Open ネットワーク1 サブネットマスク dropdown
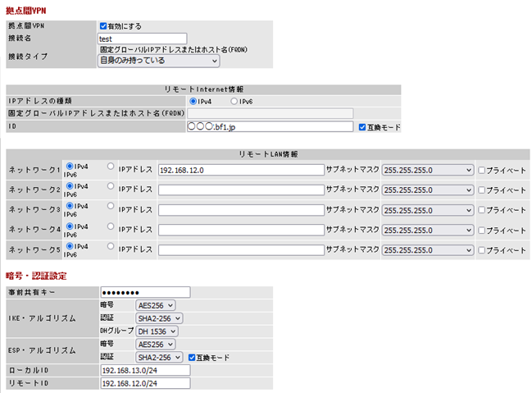Screen dimensions: 532x393 coord(428,170)
